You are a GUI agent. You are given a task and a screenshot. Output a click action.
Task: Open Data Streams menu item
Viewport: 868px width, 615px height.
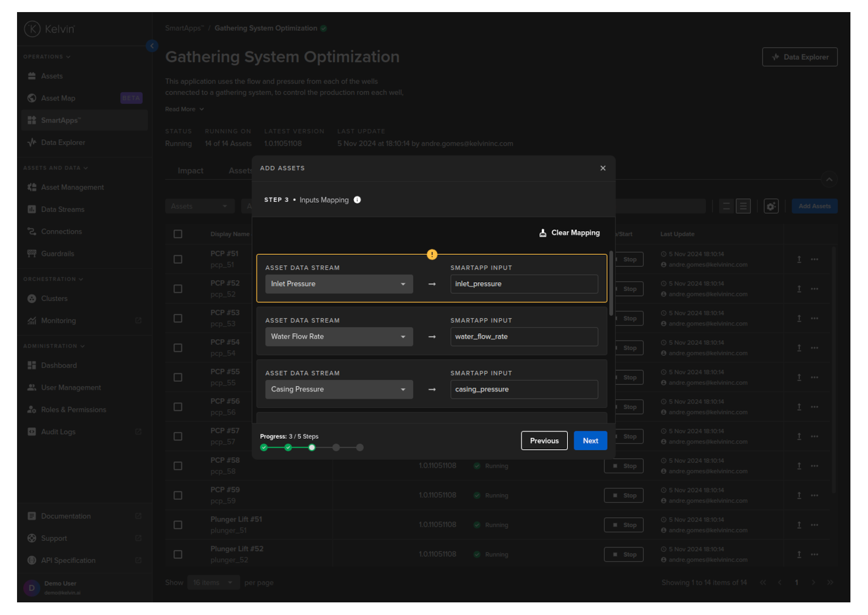(x=63, y=209)
